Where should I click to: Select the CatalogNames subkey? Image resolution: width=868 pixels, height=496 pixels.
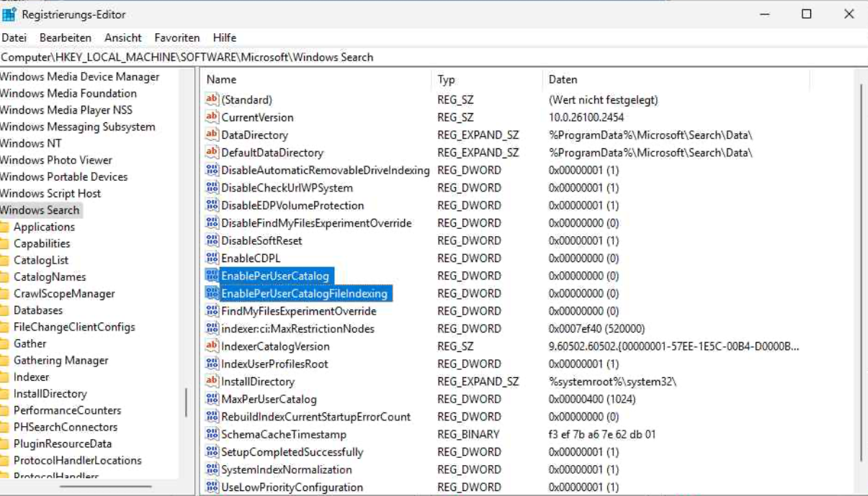click(x=50, y=277)
